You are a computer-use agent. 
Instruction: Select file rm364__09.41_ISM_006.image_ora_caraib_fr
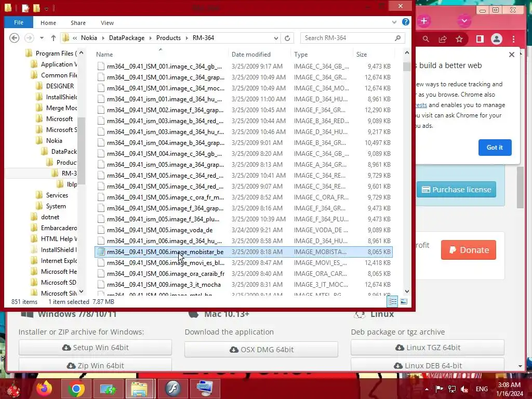pyautogui.click(x=243, y=273)
